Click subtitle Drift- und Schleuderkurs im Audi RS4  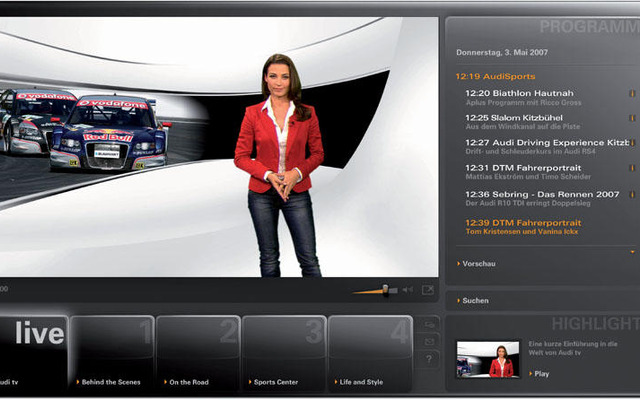tap(531, 151)
